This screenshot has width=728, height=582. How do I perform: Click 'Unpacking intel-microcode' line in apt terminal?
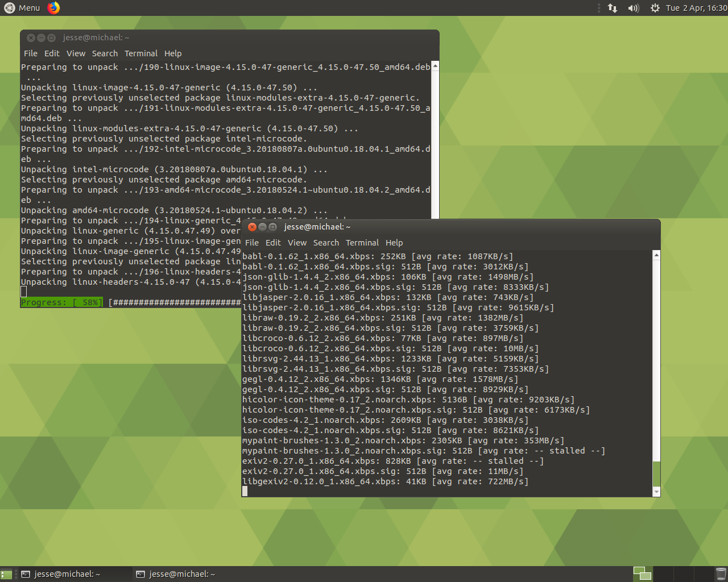[x=174, y=169]
